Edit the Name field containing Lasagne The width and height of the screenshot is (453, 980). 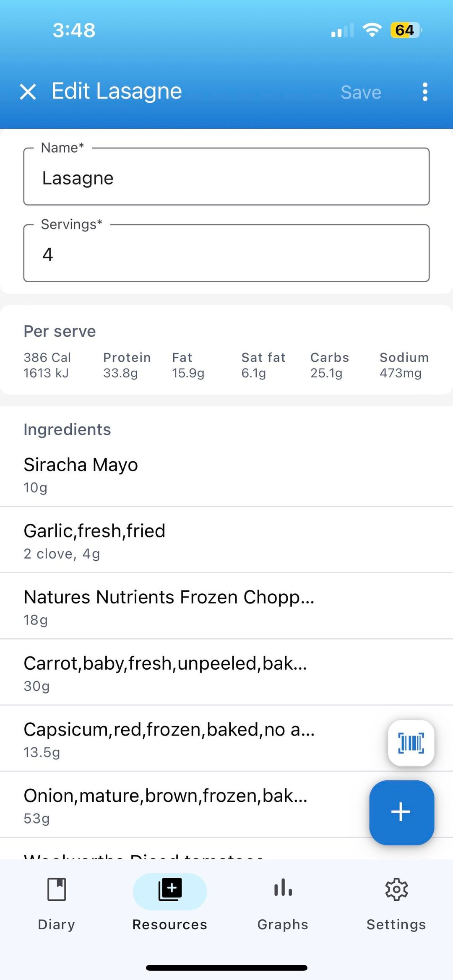pyautogui.click(x=226, y=178)
